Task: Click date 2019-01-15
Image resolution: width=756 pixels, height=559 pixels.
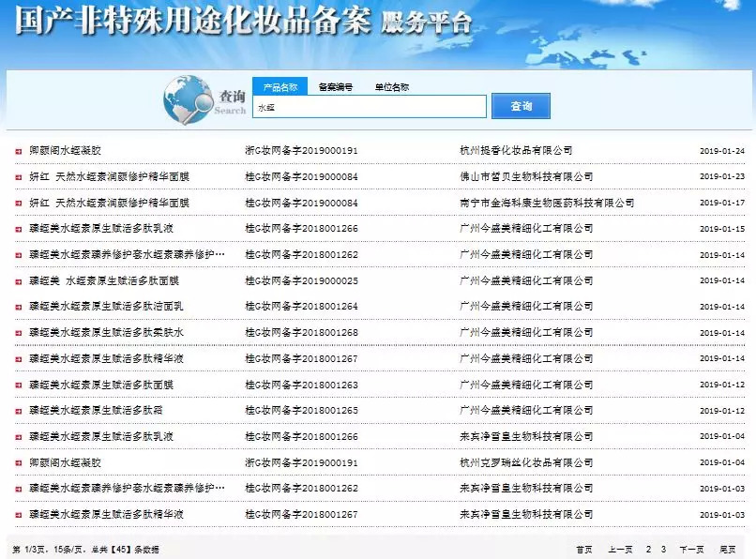Action: coord(722,229)
